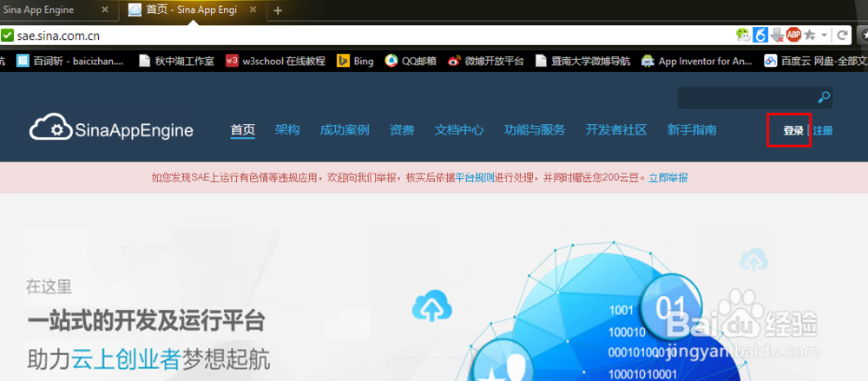Open the 微博开放平台 bookmark
This screenshot has width=868, height=381.
(x=485, y=61)
